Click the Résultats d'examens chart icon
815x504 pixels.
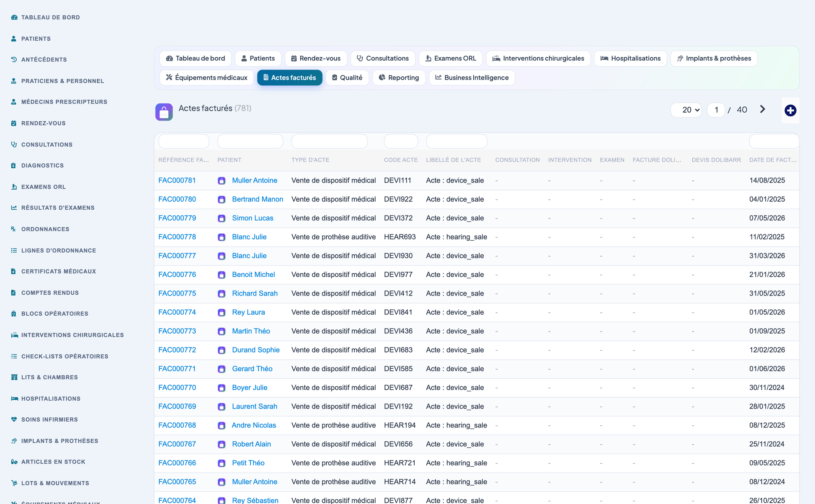coord(14,208)
